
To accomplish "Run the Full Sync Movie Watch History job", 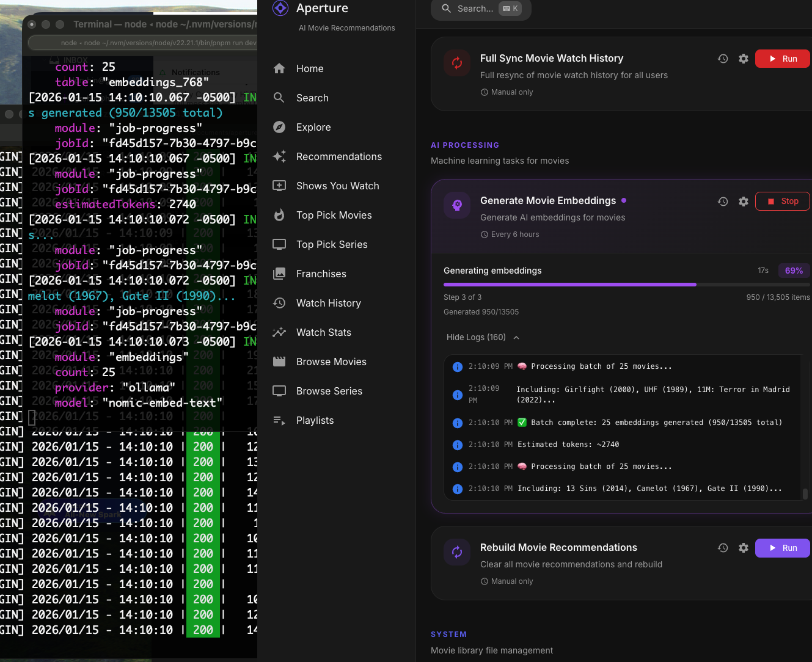I will [x=782, y=59].
